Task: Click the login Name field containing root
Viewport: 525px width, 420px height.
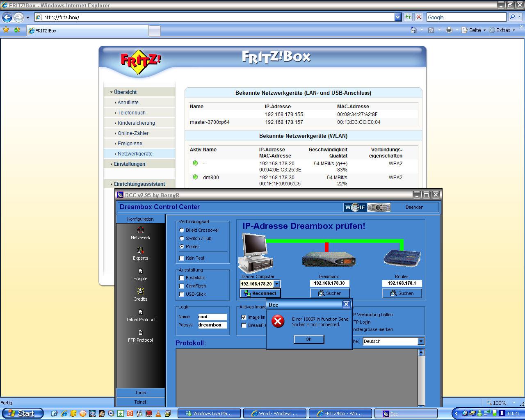Action: tap(212, 317)
